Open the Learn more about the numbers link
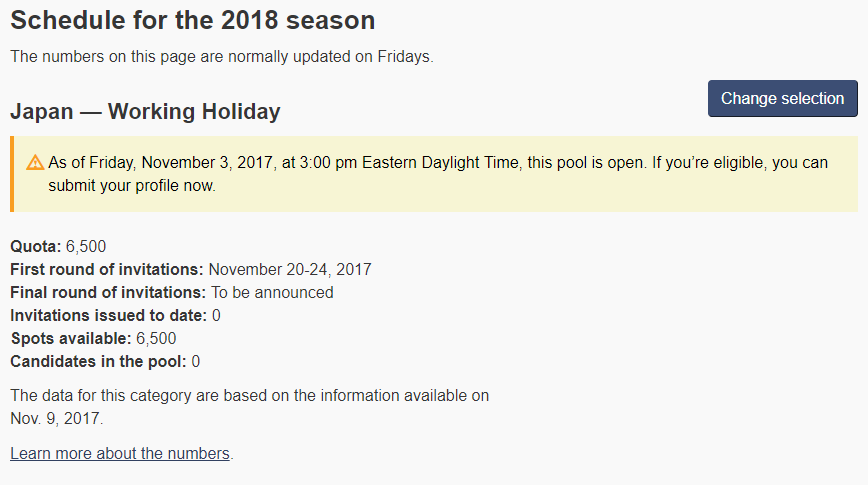The image size is (868, 485). point(120,453)
